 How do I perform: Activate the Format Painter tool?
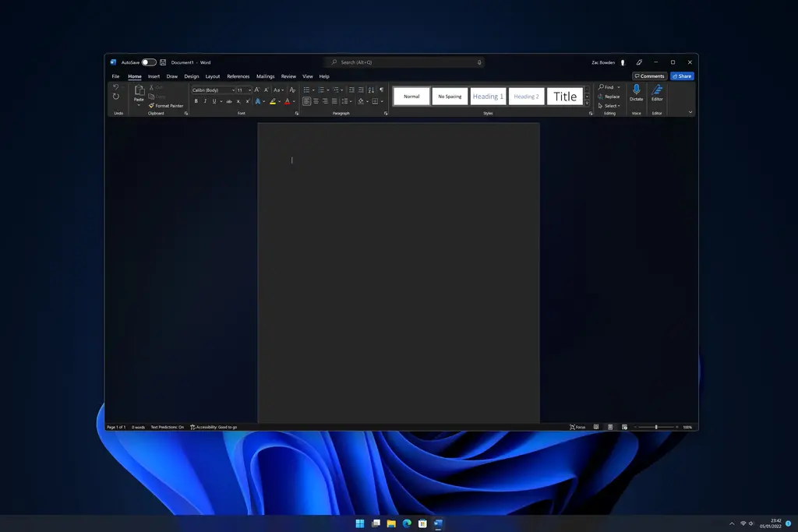pyautogui.click(x=166, y=106)
